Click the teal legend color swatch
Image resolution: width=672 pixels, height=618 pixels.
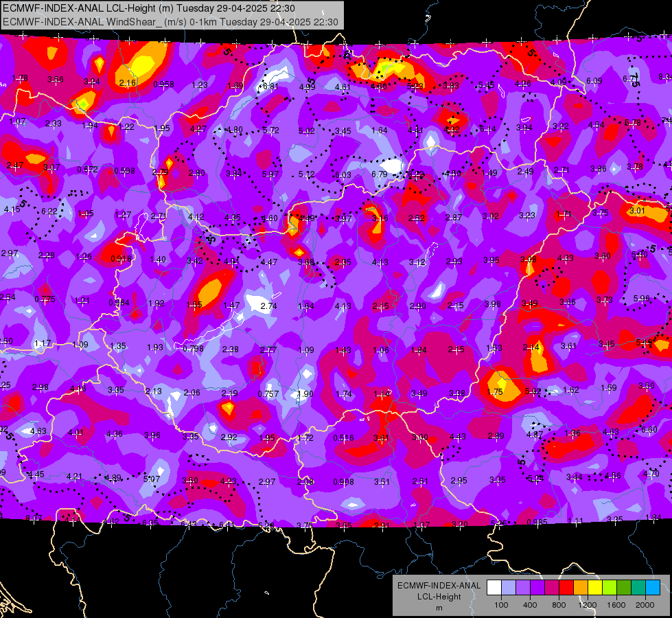638,588
